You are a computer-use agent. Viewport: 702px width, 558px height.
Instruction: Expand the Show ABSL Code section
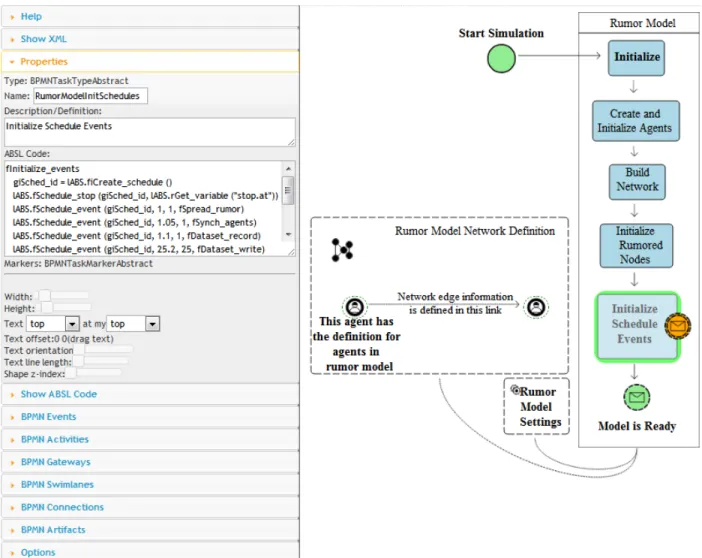pos(150,394)
